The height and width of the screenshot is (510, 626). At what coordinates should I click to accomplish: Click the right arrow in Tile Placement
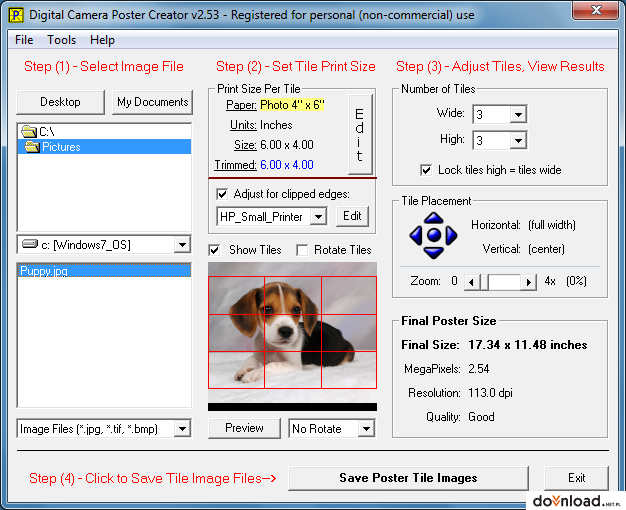452,235
